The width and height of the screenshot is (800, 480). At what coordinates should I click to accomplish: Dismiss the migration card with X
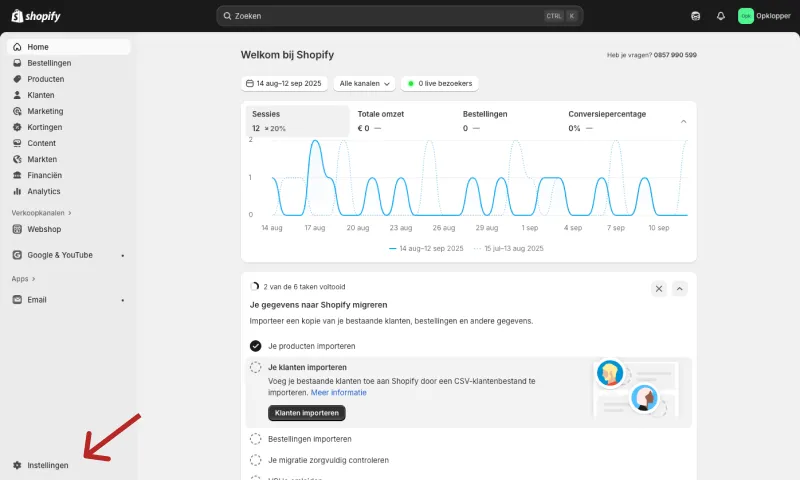pyautogui.click(x=659, y=289)
